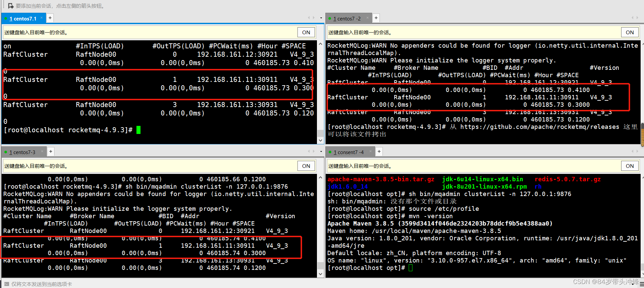Click scroll-up arrow in centos7-3 terminal
This screenshot has height=288, width=644.
[x=321, y=178]
